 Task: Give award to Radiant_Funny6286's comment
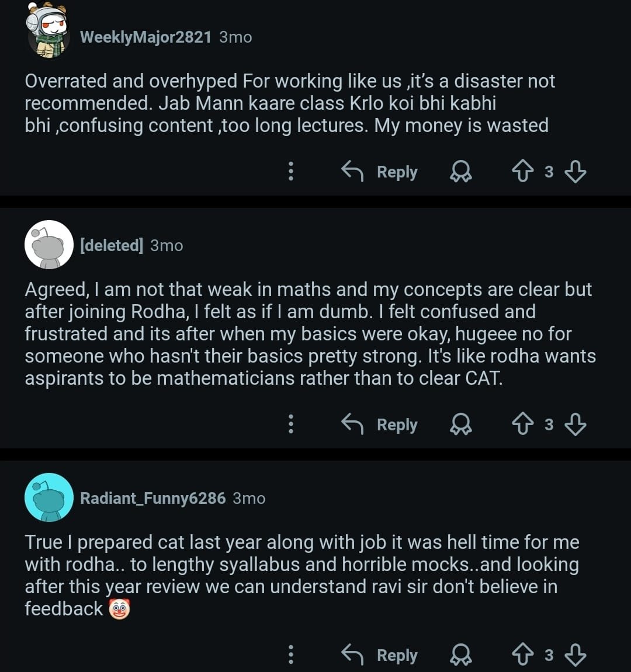tap(461, 655)
